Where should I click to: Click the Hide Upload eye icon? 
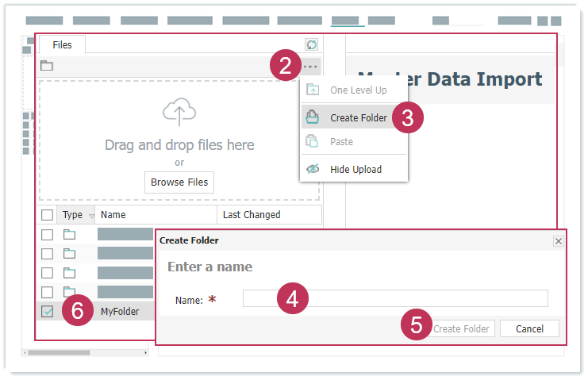313,169
